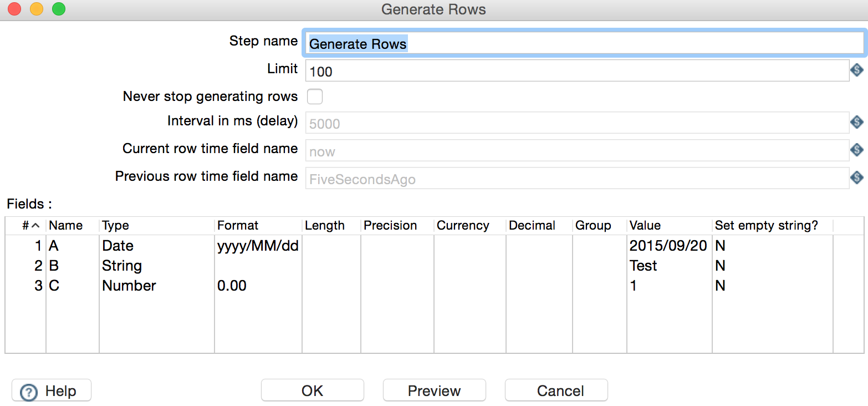Click the yyyy/MM/dd format cell
The height and width of the screenshot is (406, 868).
pyautogui.click(x=258, y=246)
